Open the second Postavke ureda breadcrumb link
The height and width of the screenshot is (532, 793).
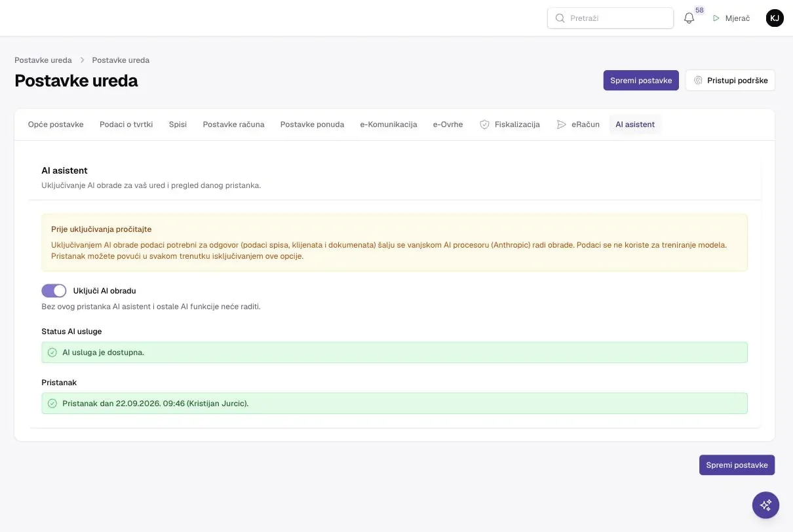coord(121,60)
